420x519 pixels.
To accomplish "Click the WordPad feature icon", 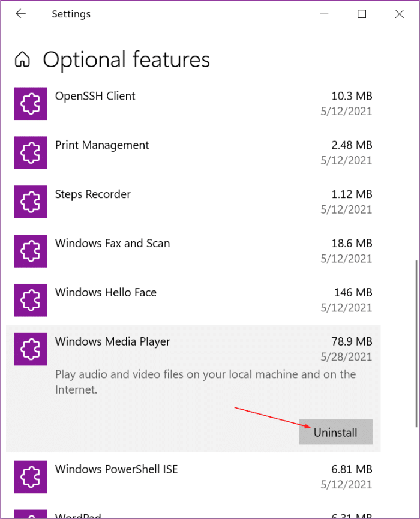I will 30,515.
